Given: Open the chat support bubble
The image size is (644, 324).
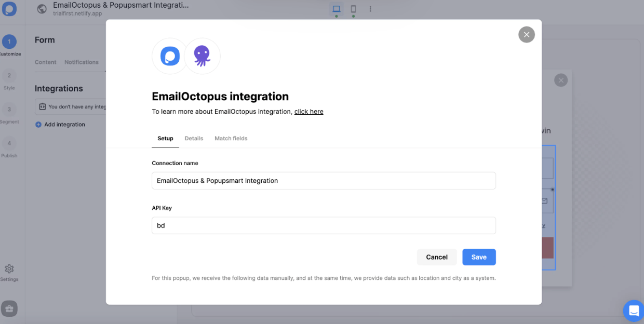Looking at the screenshot, I should (x=634, y=310).
